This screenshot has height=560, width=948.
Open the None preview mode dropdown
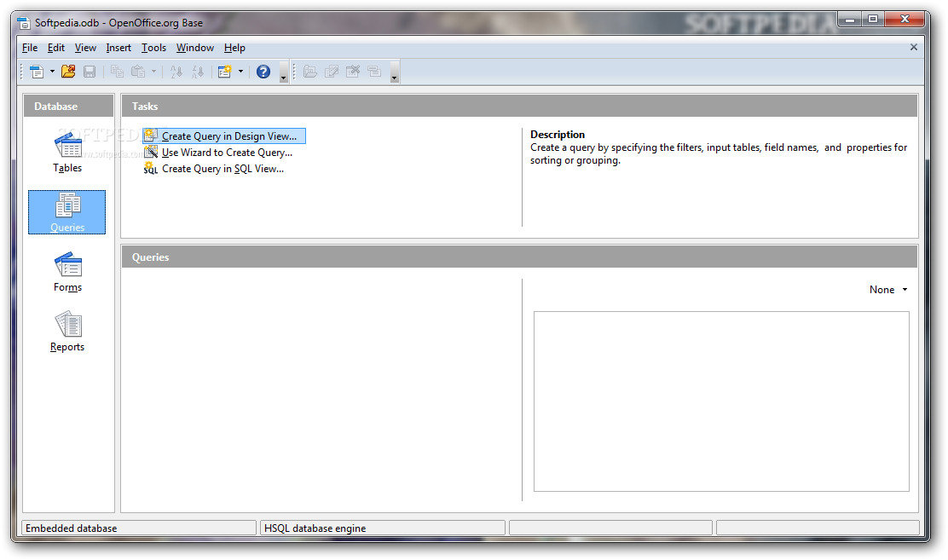coord(888,290)
